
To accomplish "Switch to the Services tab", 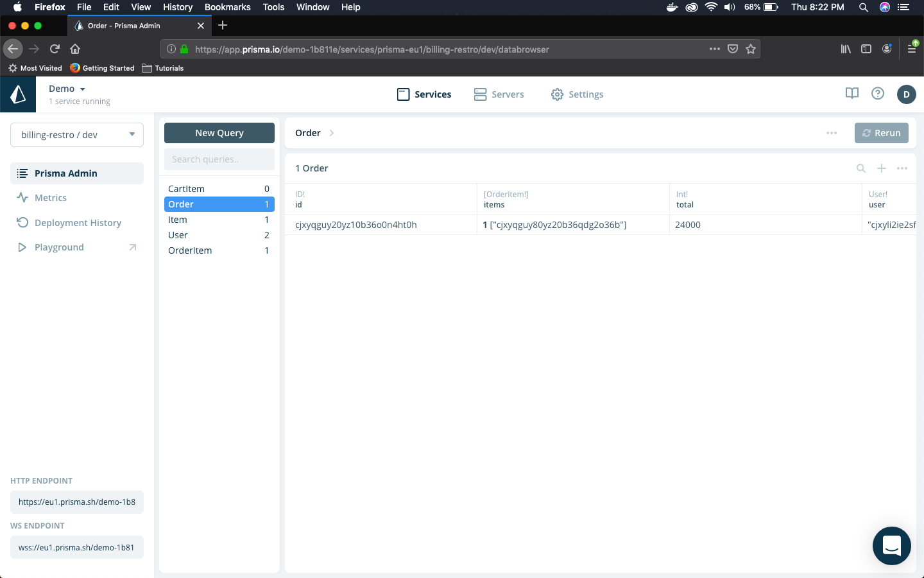I will [424, 94].
